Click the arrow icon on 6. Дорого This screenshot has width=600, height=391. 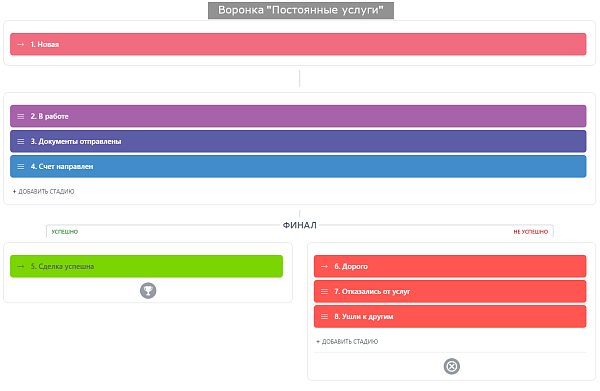click(324, 266)
